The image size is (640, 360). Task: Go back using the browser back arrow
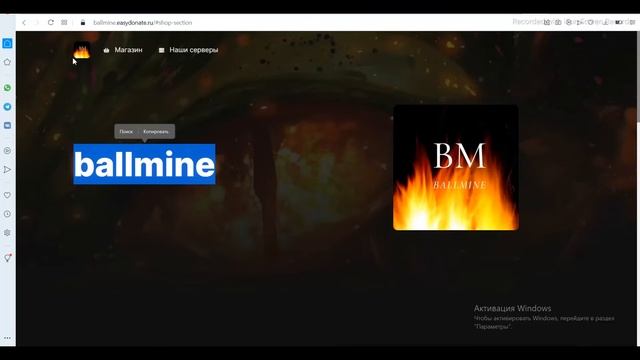pos(24,22)
